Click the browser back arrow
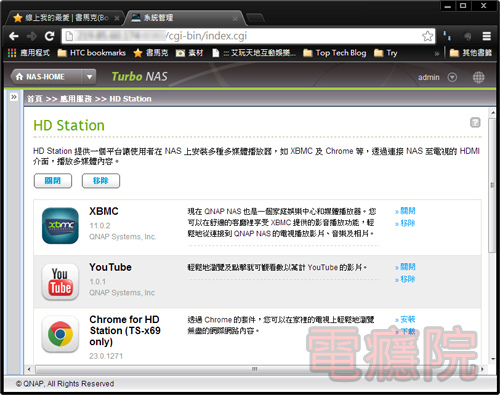This screenshot has width=500, height=395. 14,36
